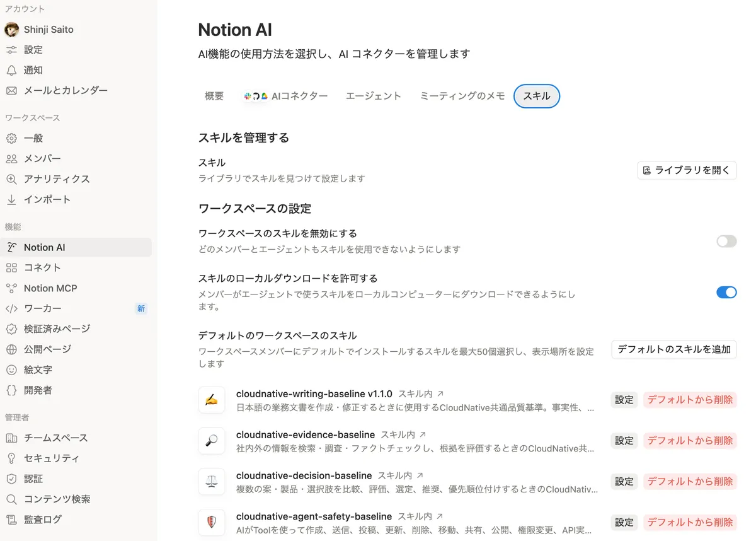This screenshot has height=541, width=756.
Task: Click the cloudnative-agent-safety-baseline title
Action: coord(314,516)
